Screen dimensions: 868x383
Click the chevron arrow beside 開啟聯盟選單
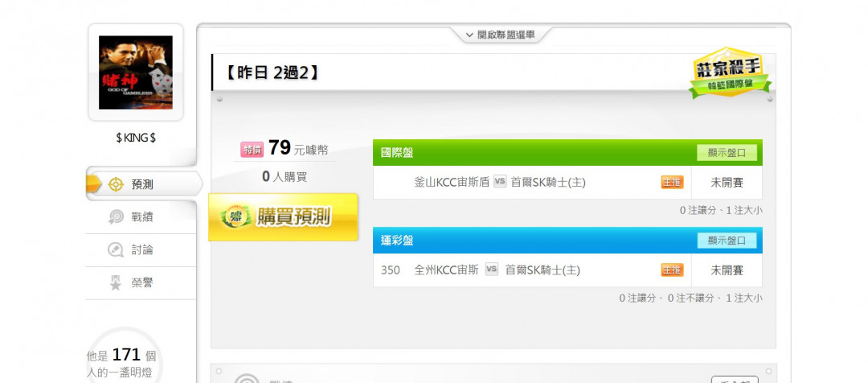click(x=469, y=35)
